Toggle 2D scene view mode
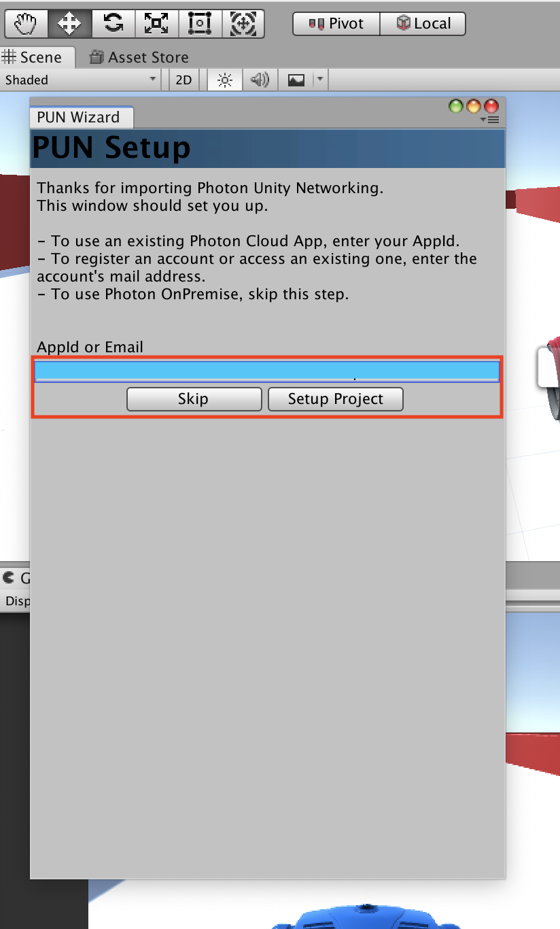The height and width of the screenshot is (929, 560). (183, 80)
